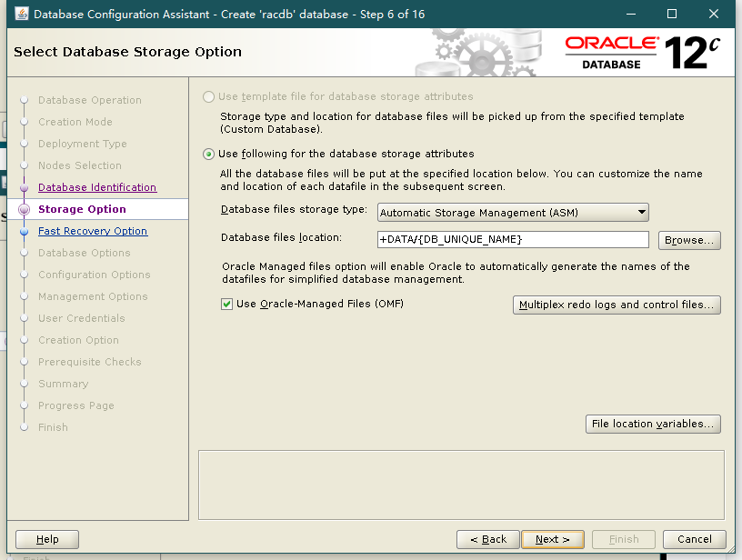Toggle Use Oracle-Managed Files (OMF) checkbox
This screenshot has width=742, height=560.
click(x=226, y=305)
